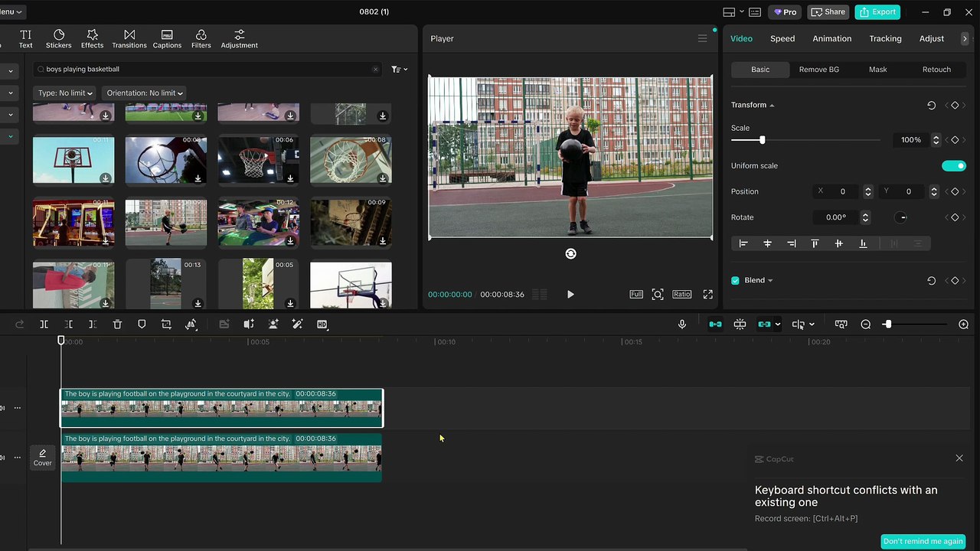Open the Tracking tab

885,38
